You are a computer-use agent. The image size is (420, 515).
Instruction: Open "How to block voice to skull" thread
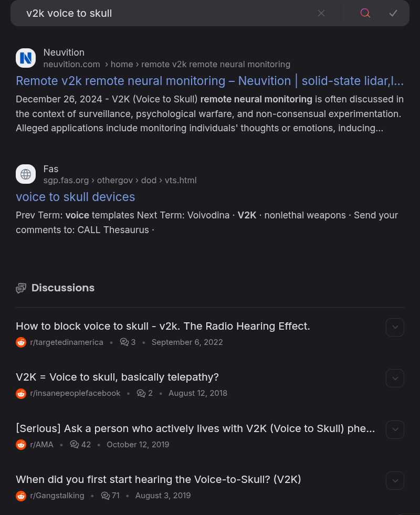163,326
